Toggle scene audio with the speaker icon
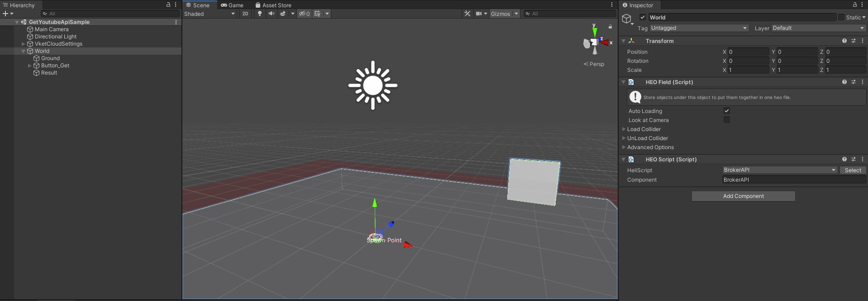The height and width of the screenshot is (301, 868). pos(271,14)
